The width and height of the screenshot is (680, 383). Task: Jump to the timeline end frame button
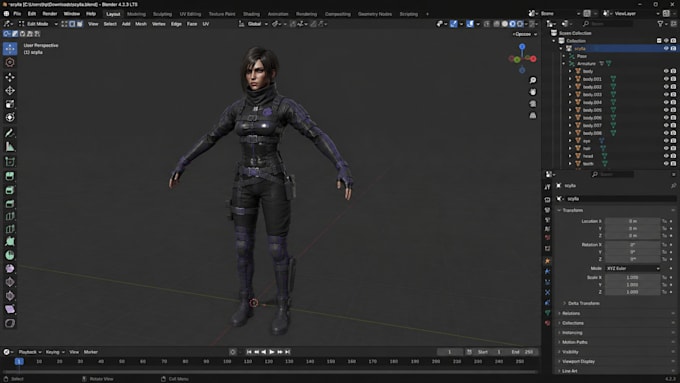288,352
